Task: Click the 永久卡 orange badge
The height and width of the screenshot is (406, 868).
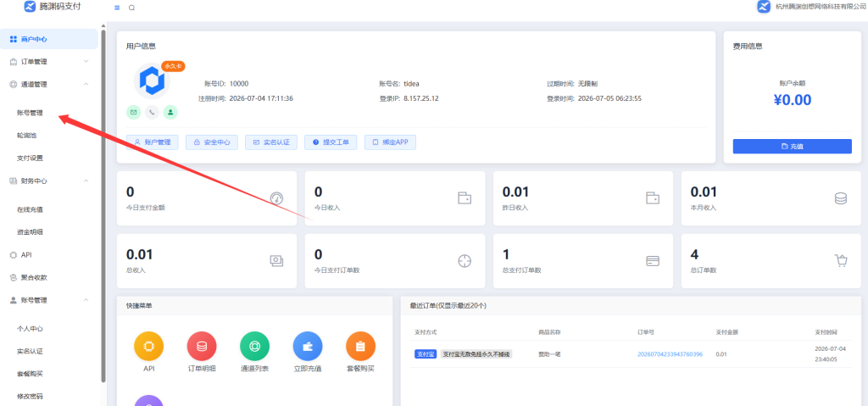Action: click(x=173, y=66)
